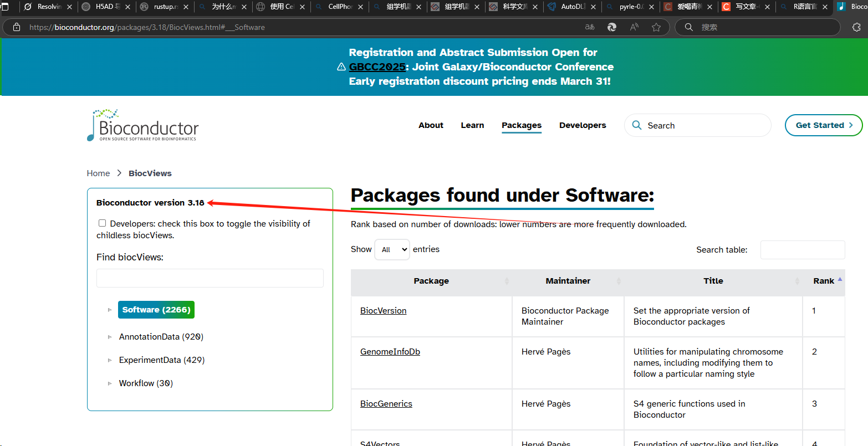868x446 pixels.
Task: Add page to favorites with star icon
Action: click(x=656, y=27)
